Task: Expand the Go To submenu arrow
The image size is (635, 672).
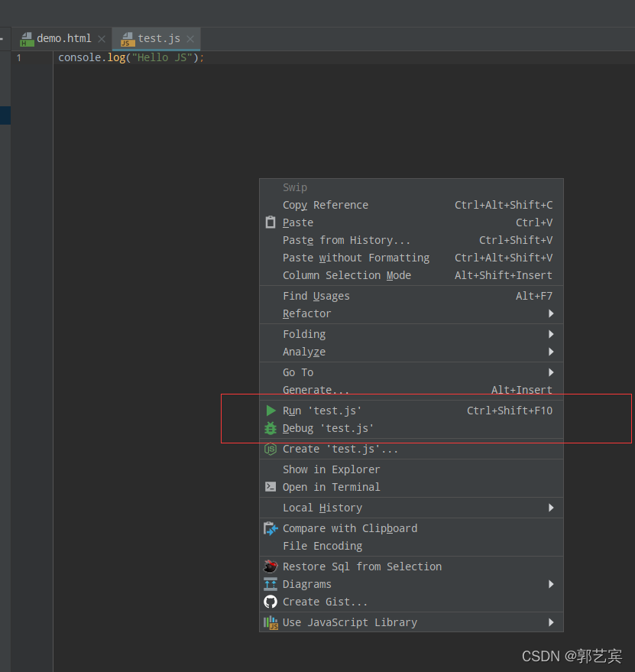Action: 551,372
